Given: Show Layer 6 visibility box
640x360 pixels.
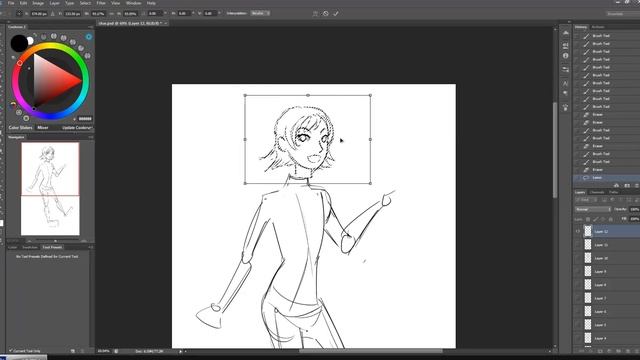Looking at the screenshot, I should (x=578, y=311).
